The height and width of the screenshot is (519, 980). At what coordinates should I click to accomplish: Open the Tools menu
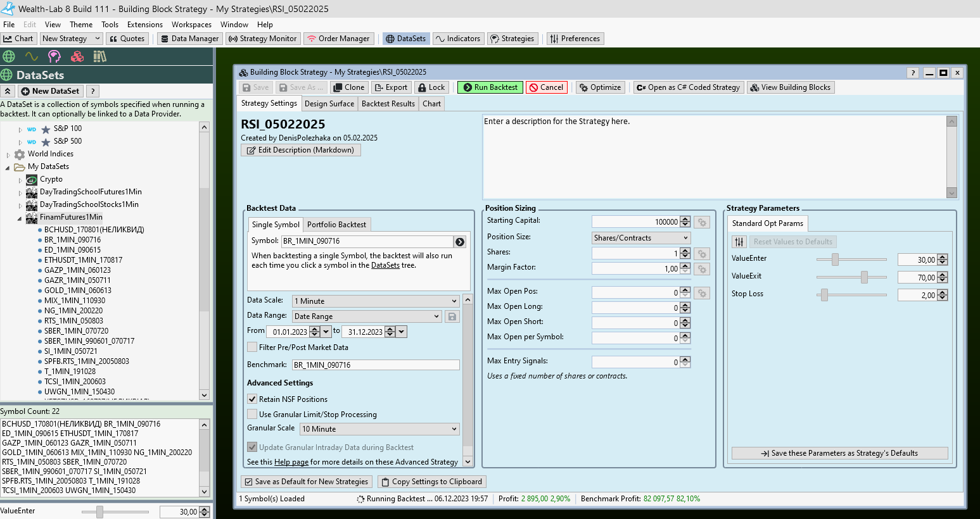[110, 25]
